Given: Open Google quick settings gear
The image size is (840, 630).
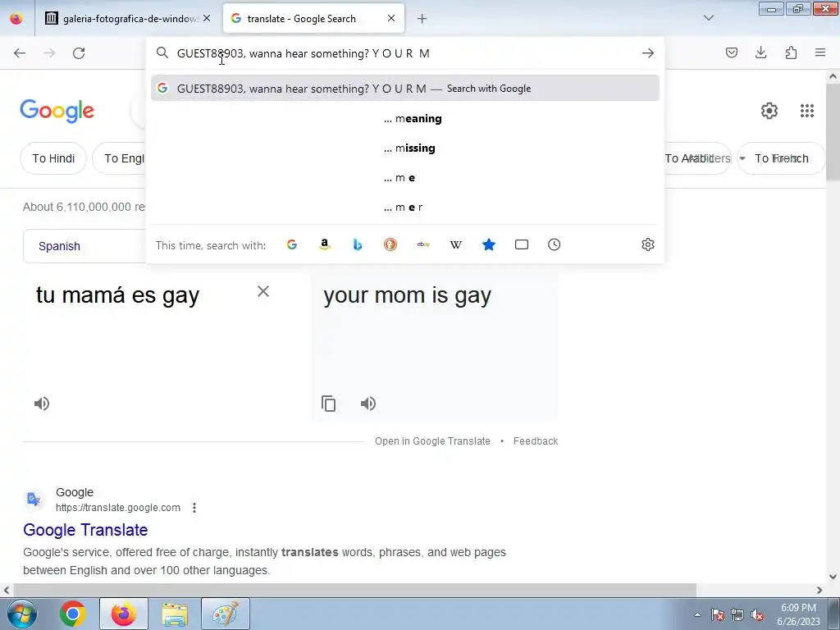Looking at the screenshot, I should point(769,111).
